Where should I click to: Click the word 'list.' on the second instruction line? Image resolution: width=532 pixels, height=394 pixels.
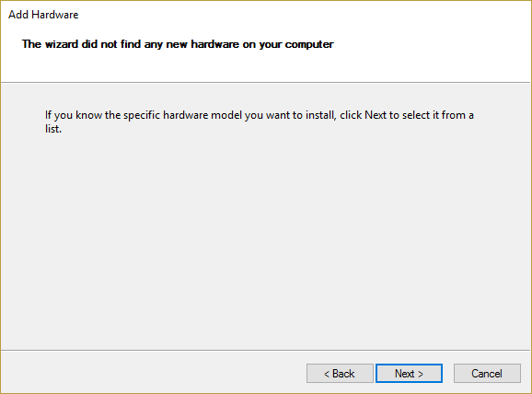(53, 129)
